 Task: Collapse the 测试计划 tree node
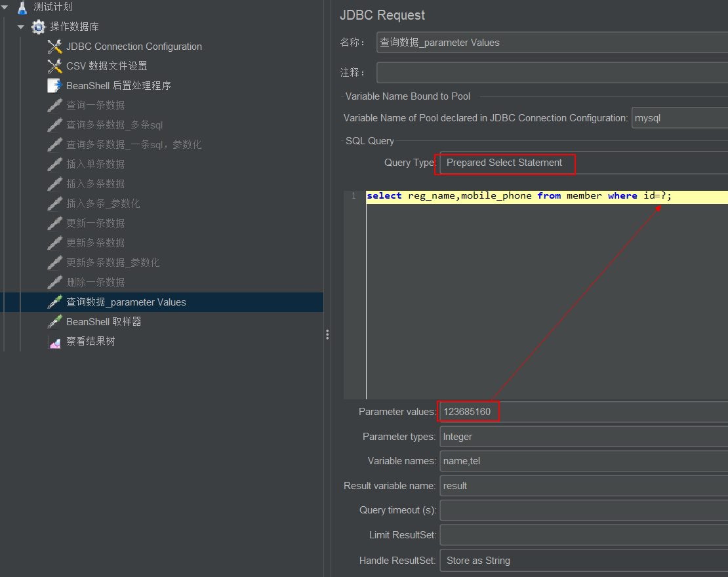tap(6, 7)
